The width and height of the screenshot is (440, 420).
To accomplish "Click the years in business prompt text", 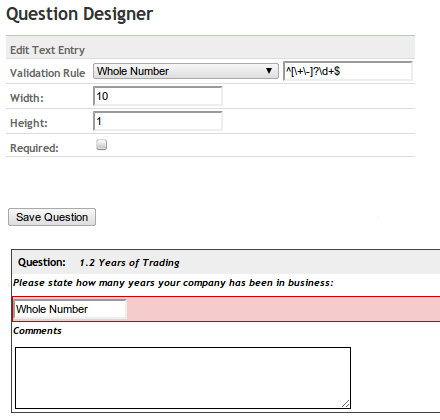I will (x=173, y=283).
